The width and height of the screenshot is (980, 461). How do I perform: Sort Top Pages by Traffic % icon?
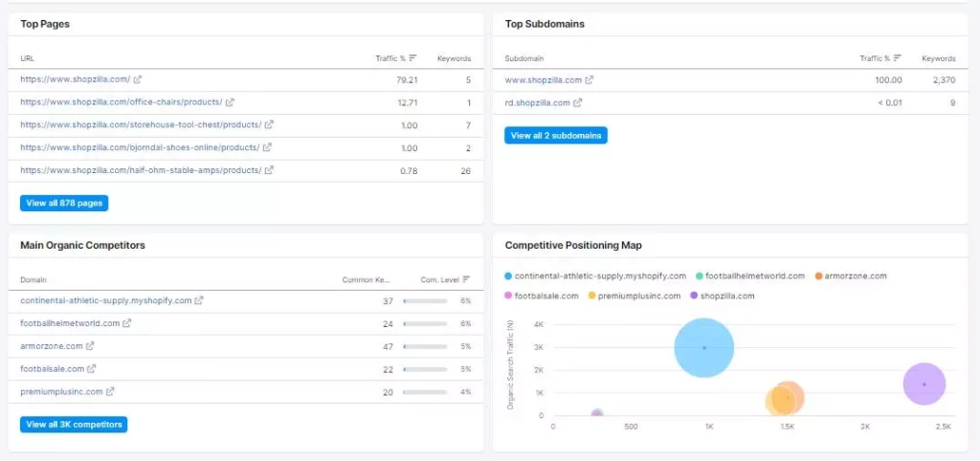pos(412,58)
